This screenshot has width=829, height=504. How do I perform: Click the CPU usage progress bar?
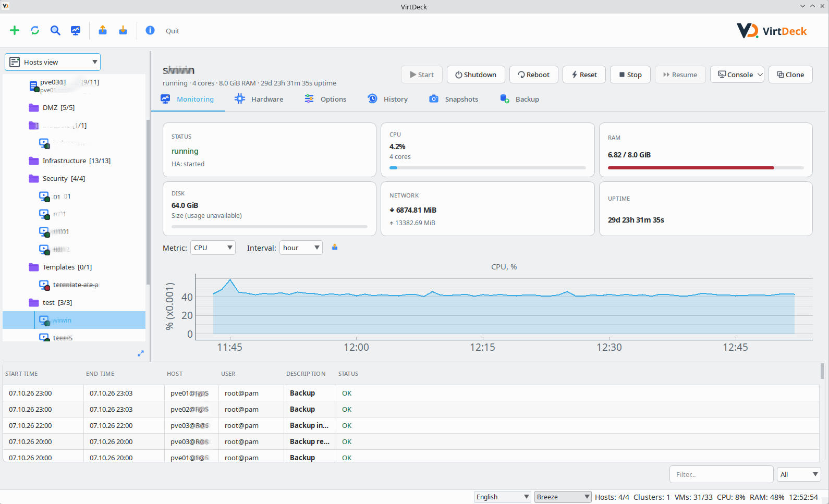pyautogui.click(x=487, y=168)
